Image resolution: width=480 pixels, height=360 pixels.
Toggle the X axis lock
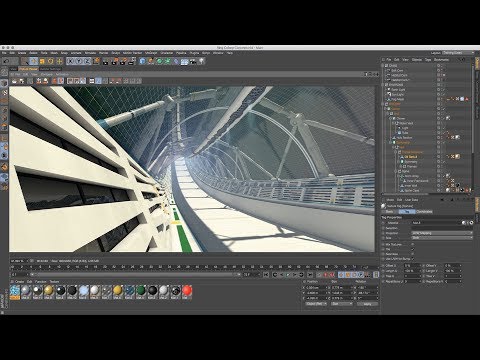coord(70,61)
